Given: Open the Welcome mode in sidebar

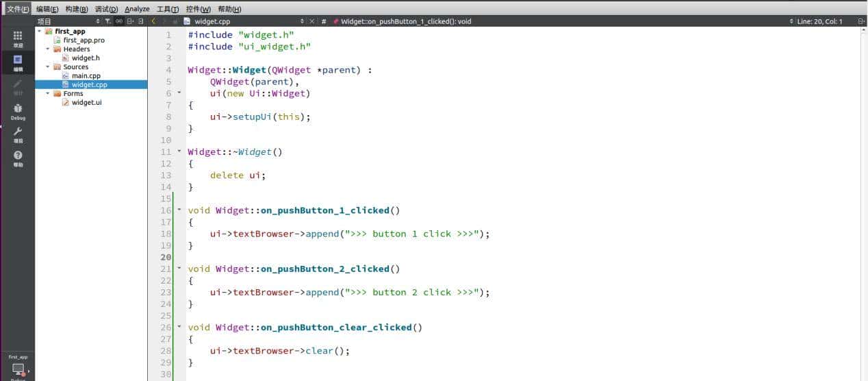Looking at the screenshot, I should point(18,38).
